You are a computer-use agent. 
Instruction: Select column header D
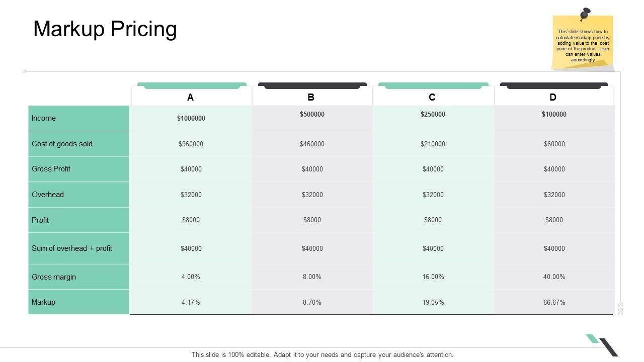pyautogui.click(x=553, y=98)
